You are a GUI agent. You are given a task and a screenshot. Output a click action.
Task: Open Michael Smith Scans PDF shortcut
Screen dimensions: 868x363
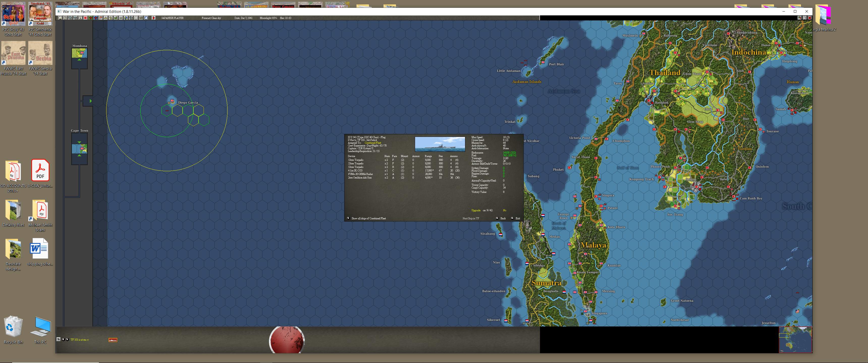click(x=40, y=216)
